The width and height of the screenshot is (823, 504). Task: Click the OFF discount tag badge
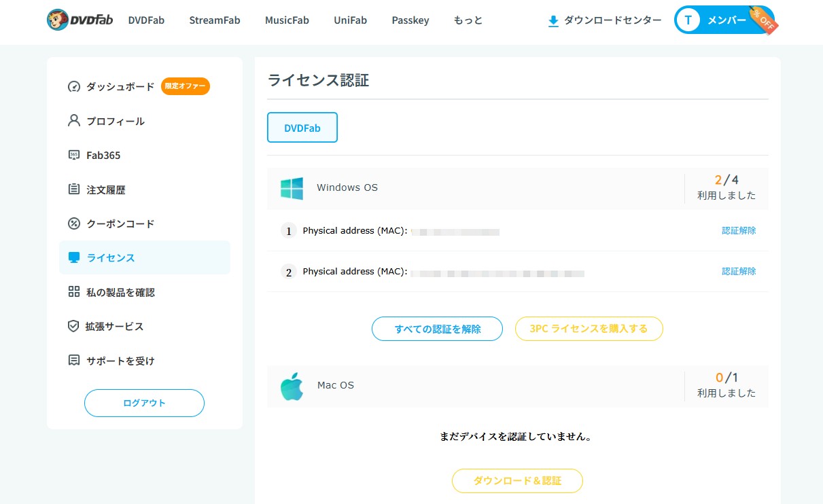[x=764, y=19]
